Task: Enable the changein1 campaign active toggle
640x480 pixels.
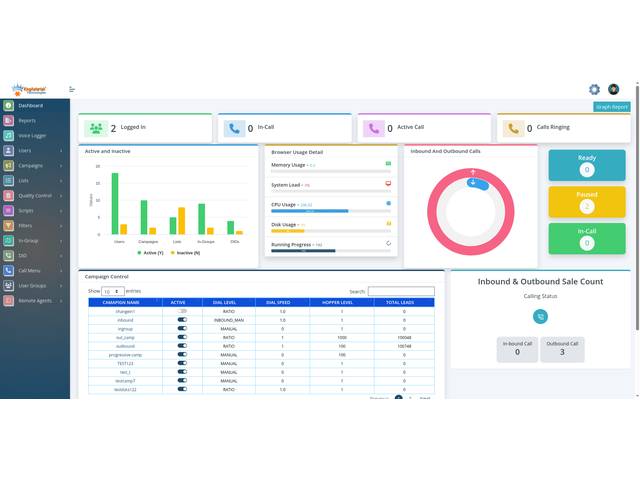Action: pyautogui.click(x=182, y=311)
